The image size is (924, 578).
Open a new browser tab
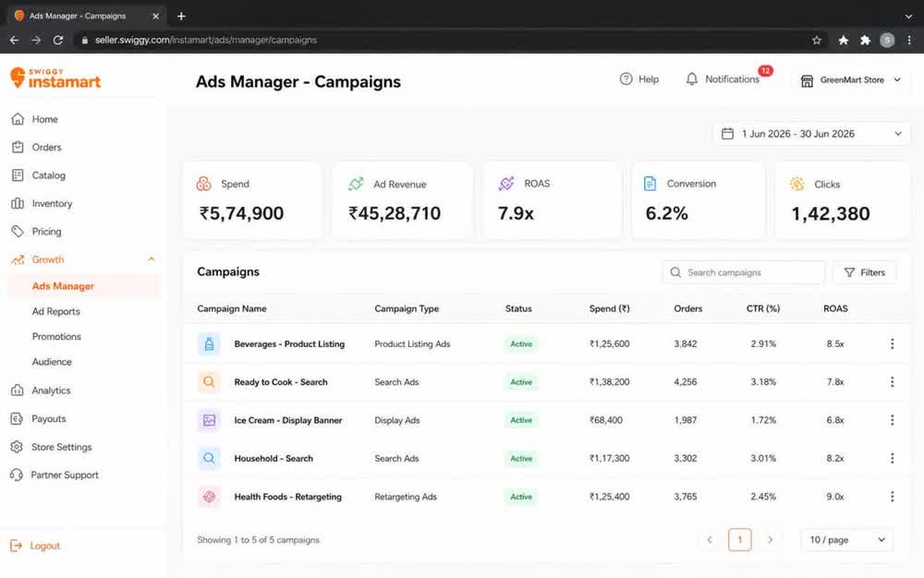click(x=181, y=16)
